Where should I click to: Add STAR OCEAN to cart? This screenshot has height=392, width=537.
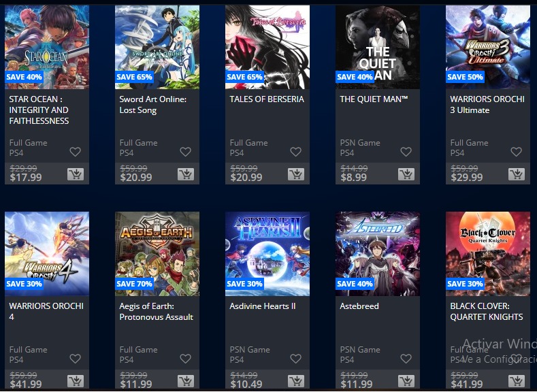pos(76,174)
